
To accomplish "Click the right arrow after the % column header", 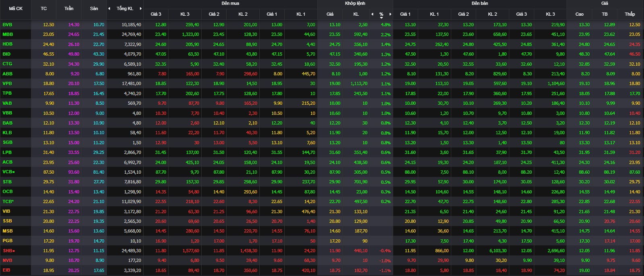I will (x=390, y=14).
